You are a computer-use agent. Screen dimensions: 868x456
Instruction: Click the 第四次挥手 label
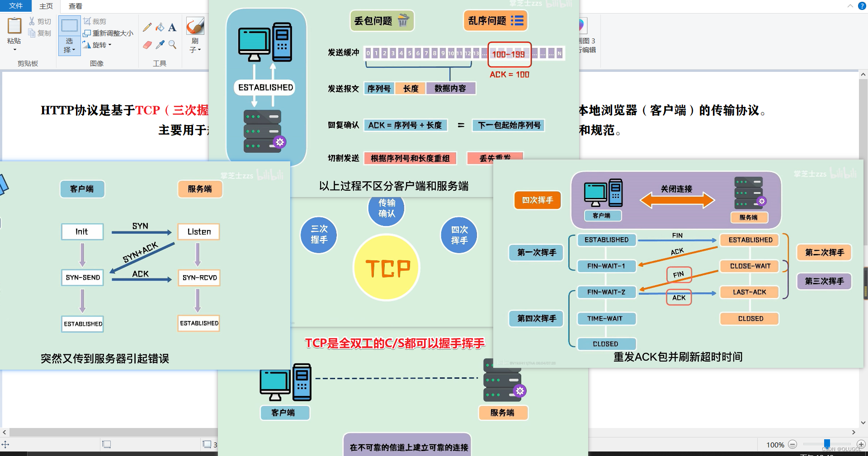pos(537,319)
